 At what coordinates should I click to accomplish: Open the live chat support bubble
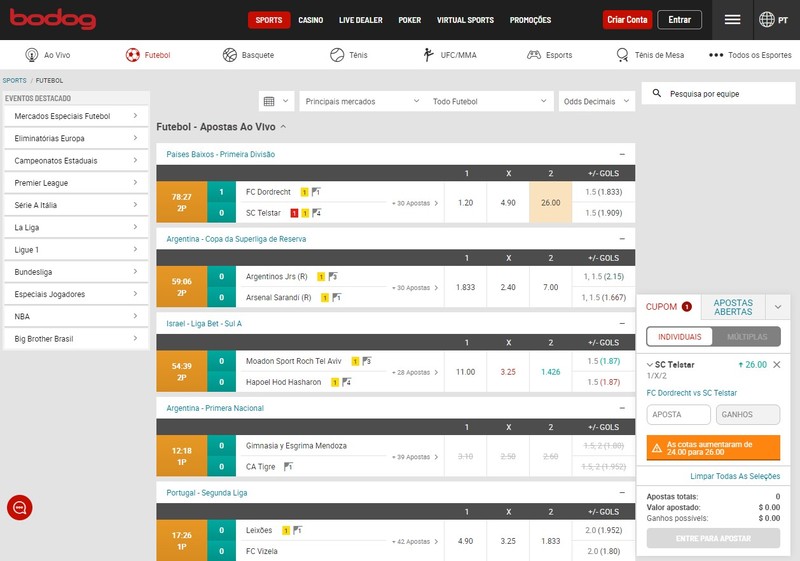(20, 507)
